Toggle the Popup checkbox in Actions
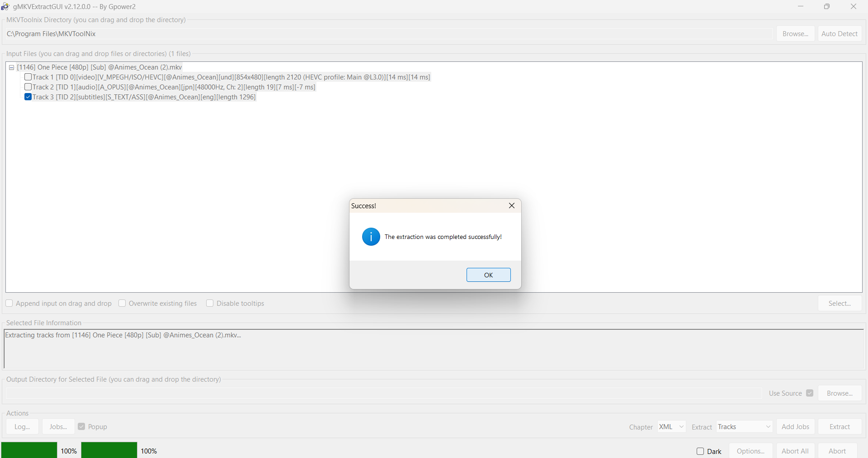This screenshot has width=868, height=458. click(x=81, y=427)
